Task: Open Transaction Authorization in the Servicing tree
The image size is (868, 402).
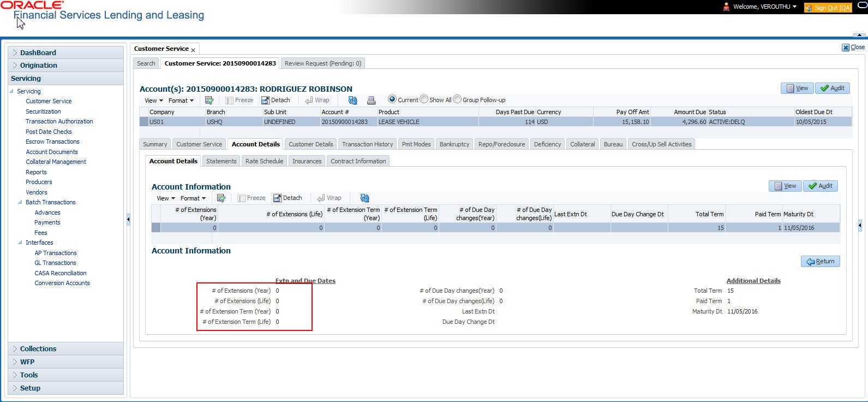Action: coord(59,121)
